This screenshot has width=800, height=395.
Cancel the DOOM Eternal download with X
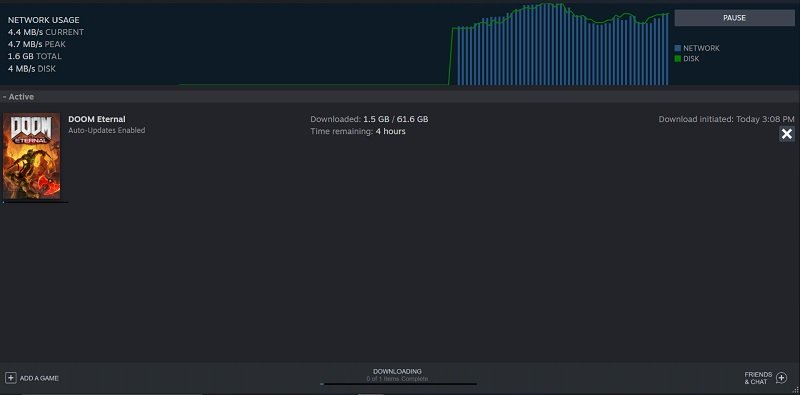[x=787, y=134]
